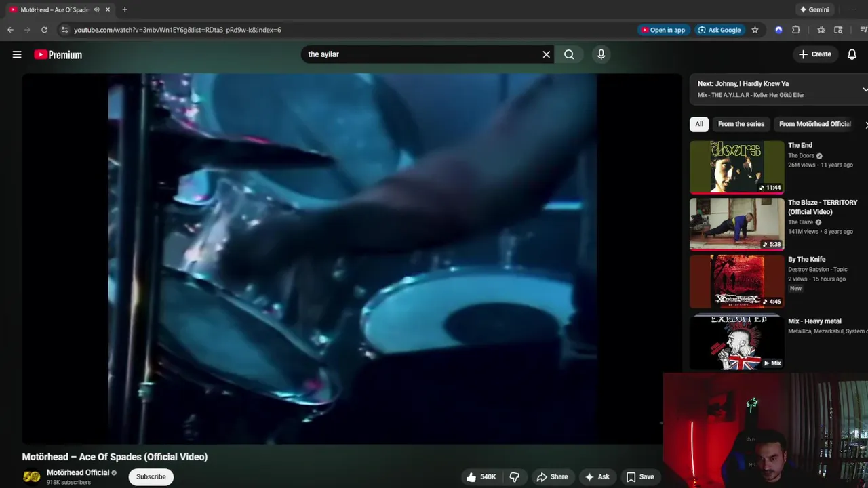Click the video title 'Motörhead – Ace Of Spades (Official Video)'
Image resolution: width=868 pixels, height=488 pixels.
pyautogui.click(x=115, y=457)
